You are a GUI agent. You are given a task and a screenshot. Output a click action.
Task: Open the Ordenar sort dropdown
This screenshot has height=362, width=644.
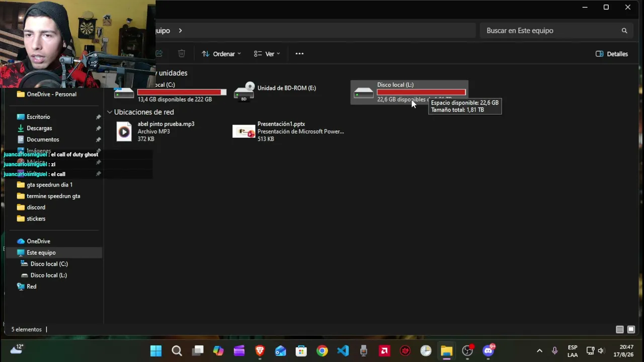click(221, 54)
